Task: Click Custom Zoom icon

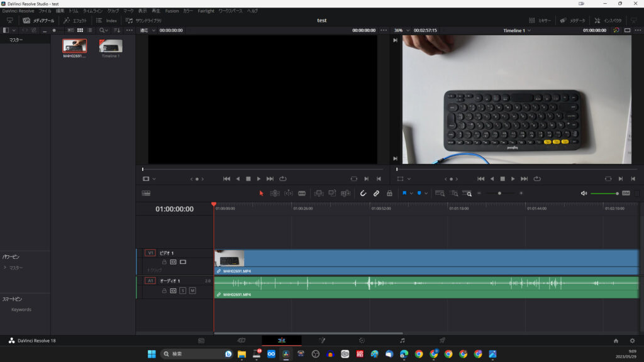Action: coord(467,194)
